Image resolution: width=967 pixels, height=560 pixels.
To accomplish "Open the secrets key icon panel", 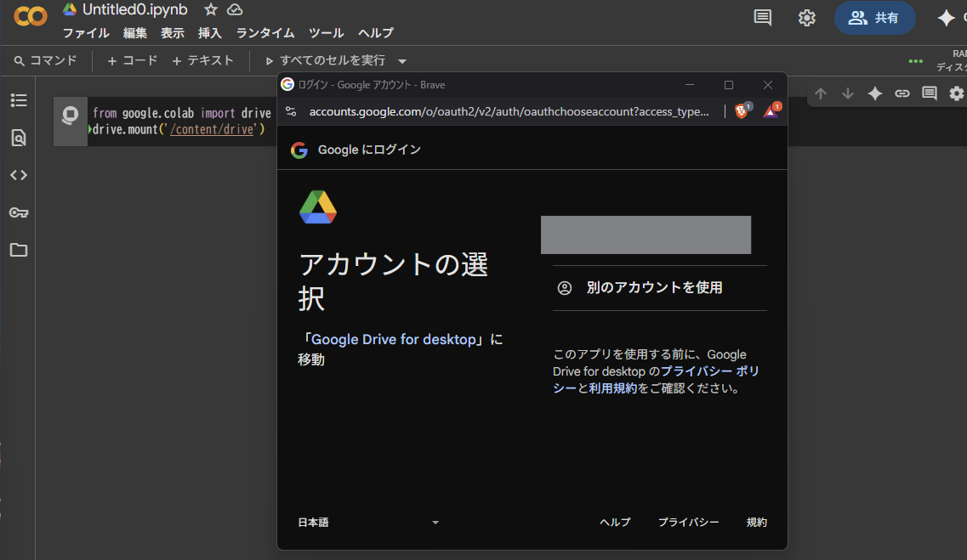I will point(19,212).
